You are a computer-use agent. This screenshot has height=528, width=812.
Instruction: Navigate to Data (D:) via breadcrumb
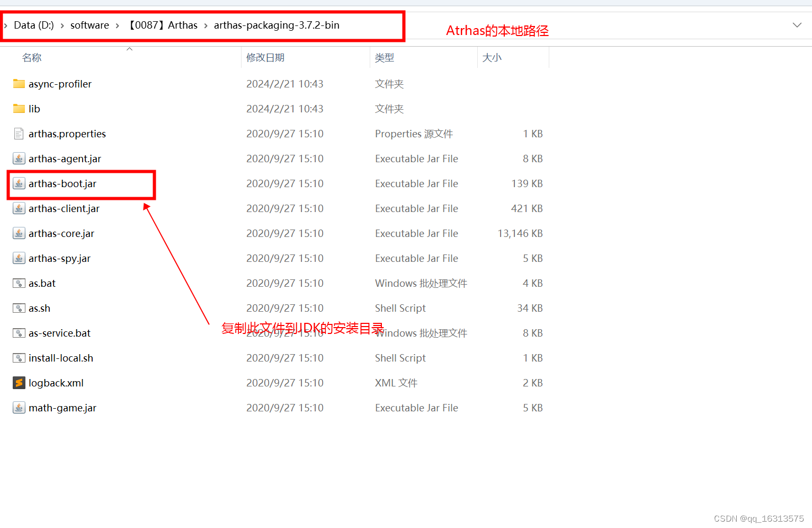coord(33,25)
